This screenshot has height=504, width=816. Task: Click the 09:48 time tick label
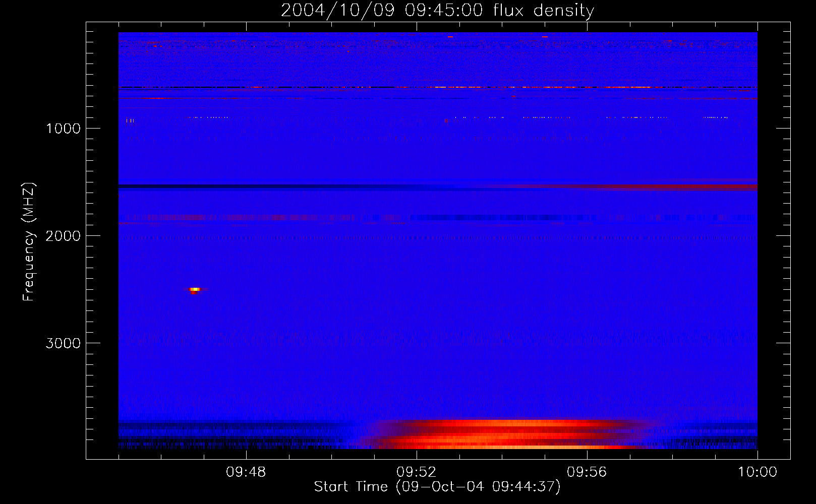tap(246, 472)
